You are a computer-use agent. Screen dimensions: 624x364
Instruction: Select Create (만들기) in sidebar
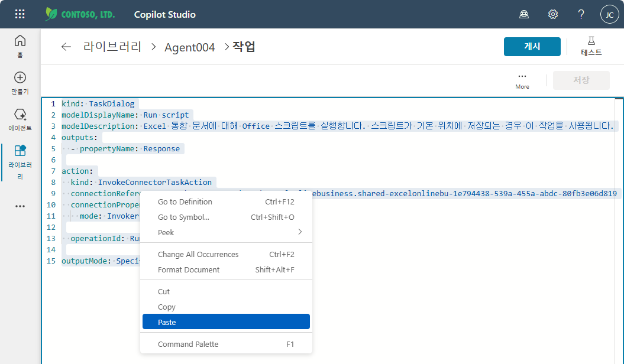click(x=20, y=83)
